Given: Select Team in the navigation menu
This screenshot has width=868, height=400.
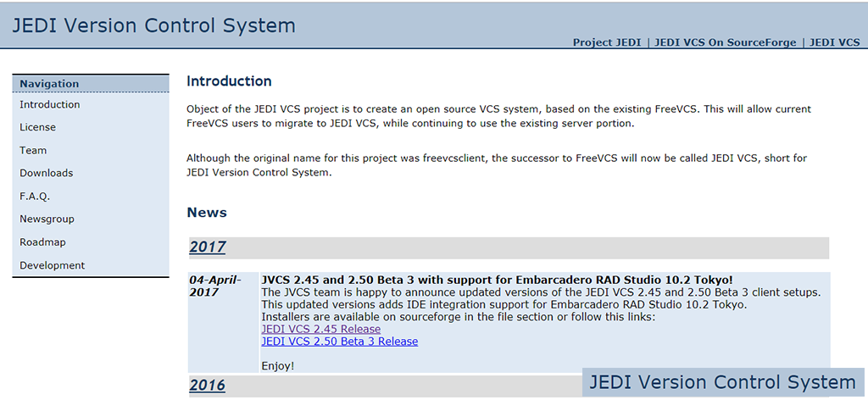Looking at the screenshot, I should click(x=34, y=151).
